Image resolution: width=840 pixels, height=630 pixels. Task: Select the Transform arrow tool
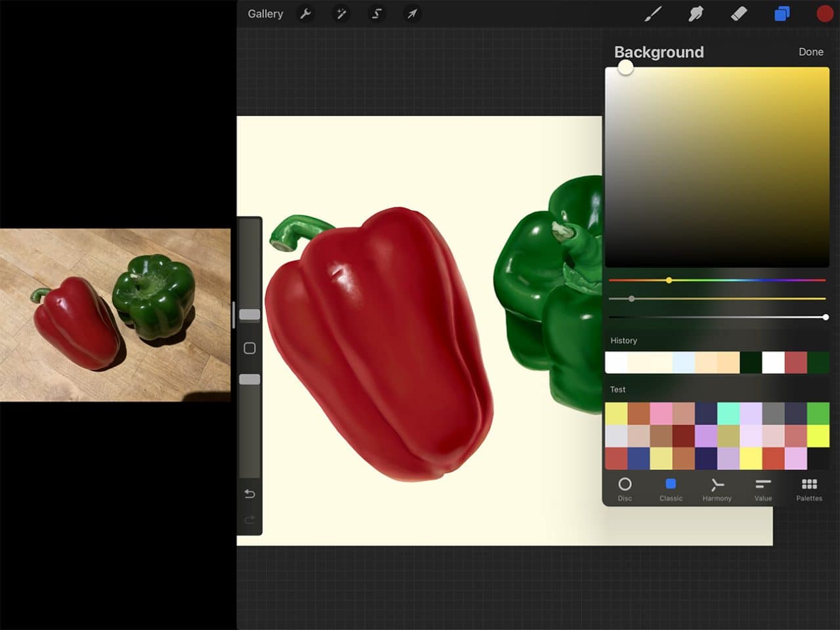pyautogui.click(x=412, y=14)
